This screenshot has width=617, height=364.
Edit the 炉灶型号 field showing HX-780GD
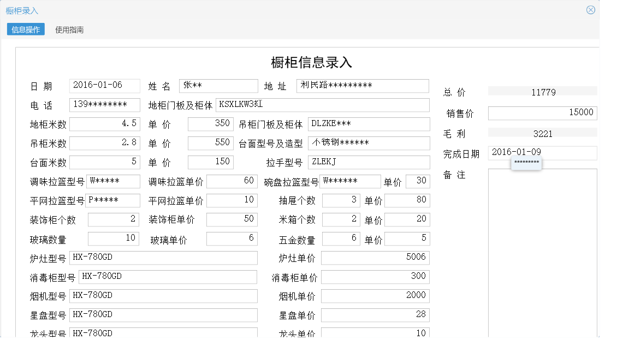coord(164,258)
